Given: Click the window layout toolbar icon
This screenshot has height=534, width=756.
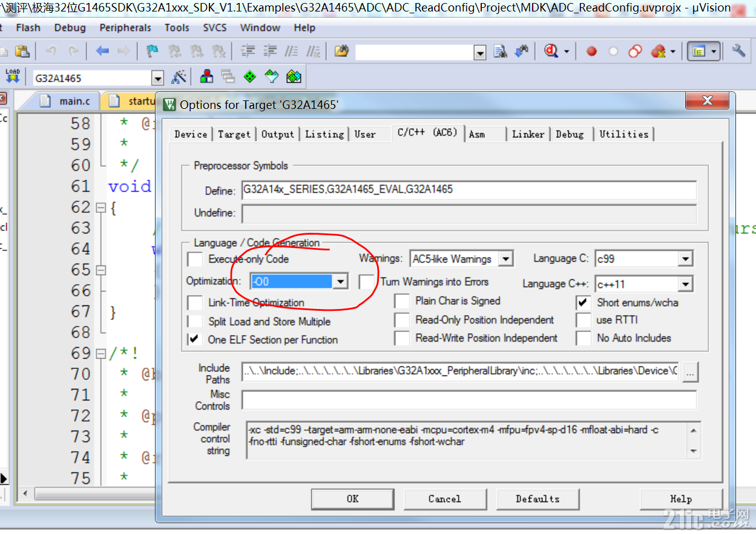Looking at the screenshot, I should click(699, 52).
